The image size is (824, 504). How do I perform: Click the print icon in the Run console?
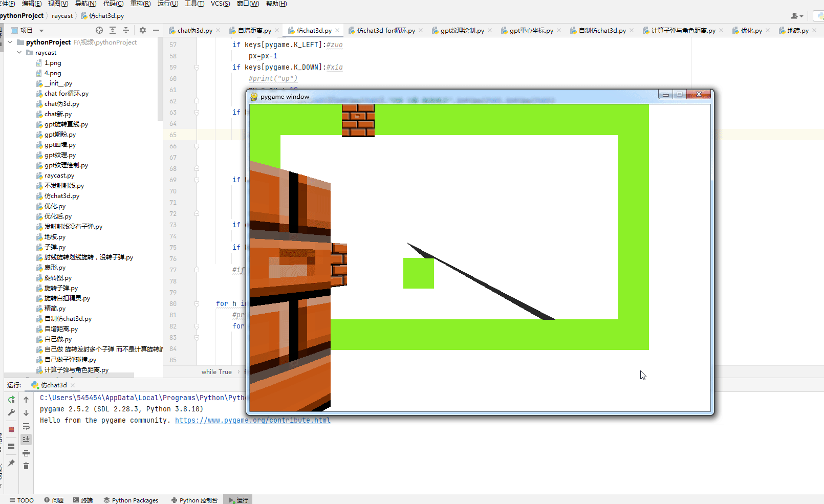click(26, 453)
